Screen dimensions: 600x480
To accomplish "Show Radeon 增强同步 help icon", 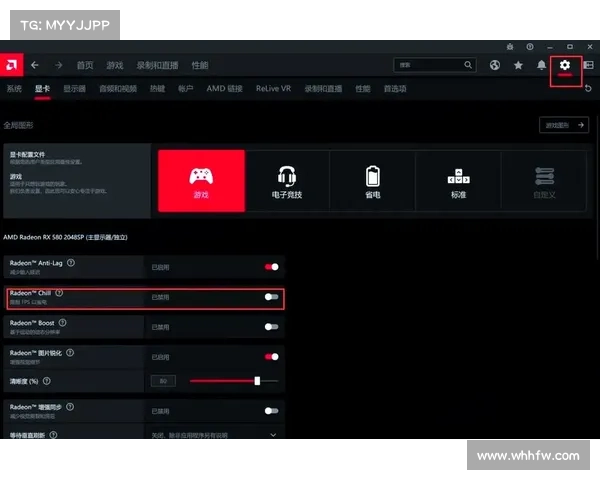I will [x=70, y=407].
